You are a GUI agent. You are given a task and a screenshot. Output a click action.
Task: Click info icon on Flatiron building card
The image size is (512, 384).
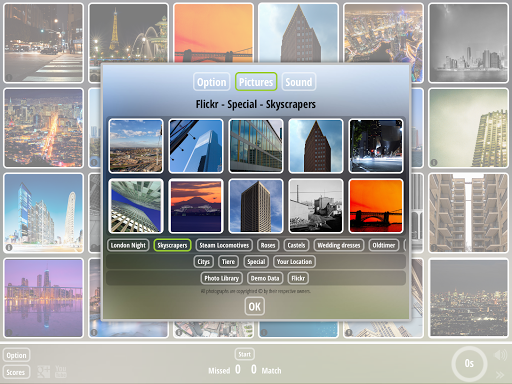(9, 247)
